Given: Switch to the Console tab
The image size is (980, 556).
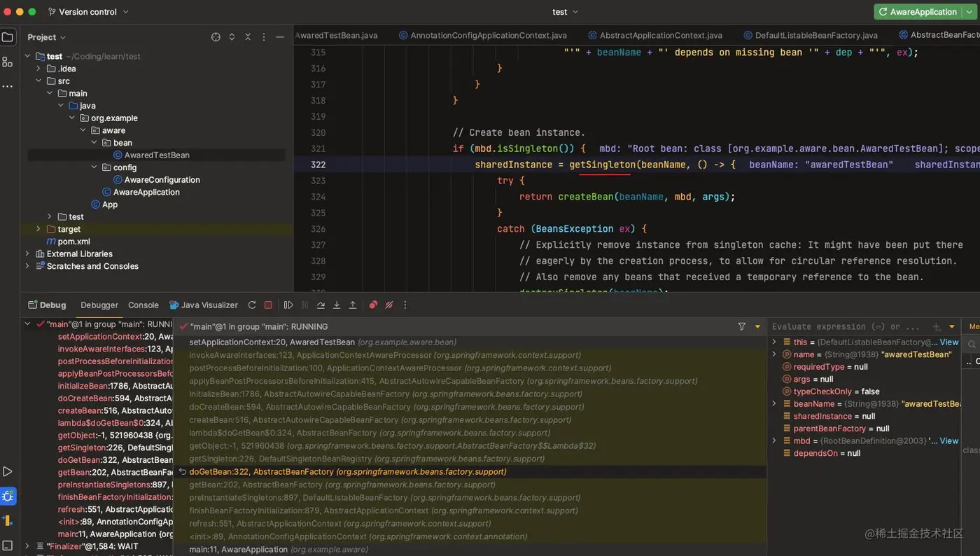Looking at the screenshot, I should click(143, 305).
